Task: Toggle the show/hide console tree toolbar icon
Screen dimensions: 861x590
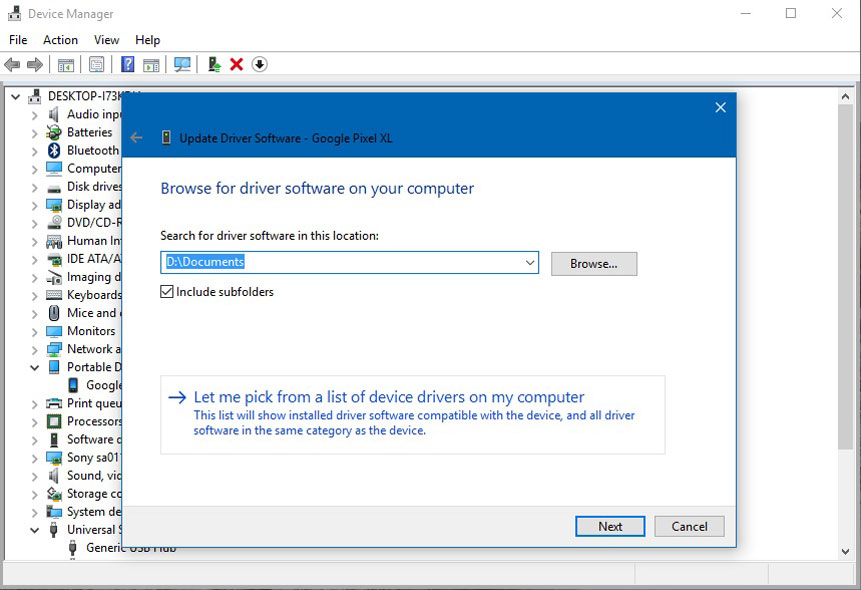Action: (x=65, y=65)
